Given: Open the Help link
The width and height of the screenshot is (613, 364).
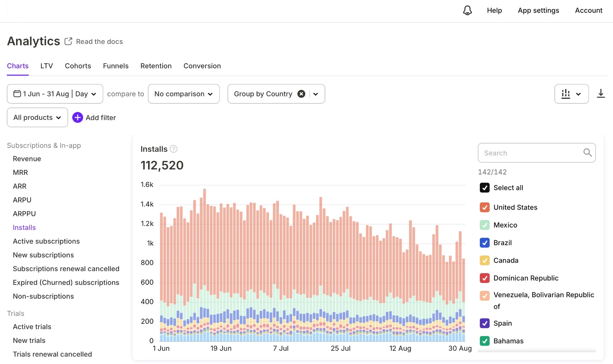Looking at the screenshot, I should 494,11.
